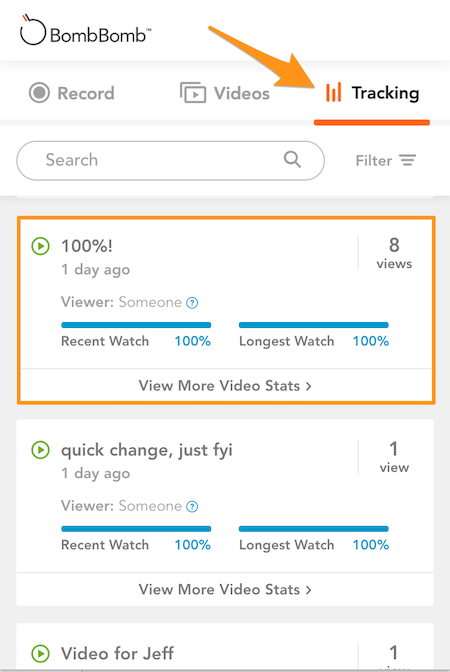Viewport: 450px width, 672px height.
Task: Open the "Video for Jeff" title
Action: pos(117,654)
